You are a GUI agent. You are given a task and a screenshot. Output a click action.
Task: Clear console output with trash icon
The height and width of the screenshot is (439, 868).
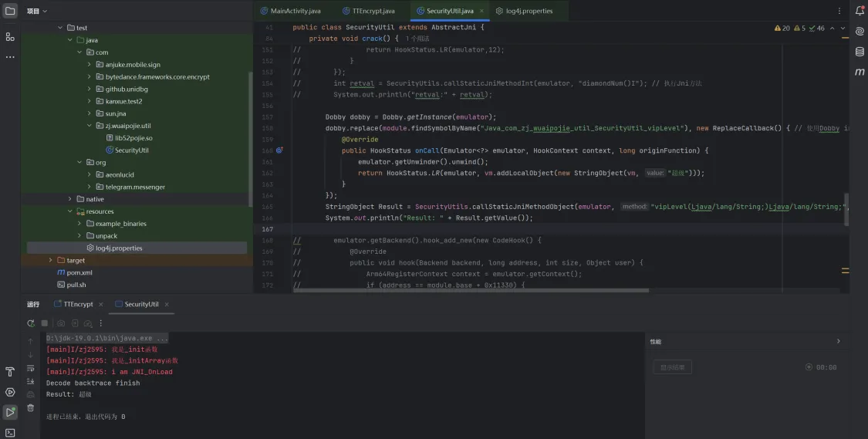click(31, 407)
